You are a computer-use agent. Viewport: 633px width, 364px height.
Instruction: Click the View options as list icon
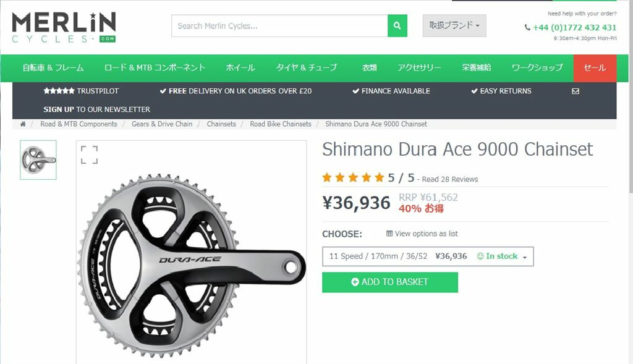point(389,233)
